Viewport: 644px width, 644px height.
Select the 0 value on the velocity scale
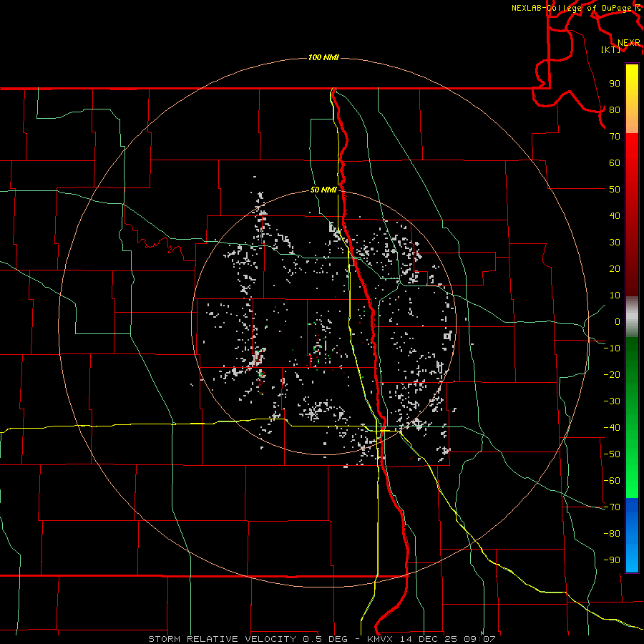click(618, 321)
